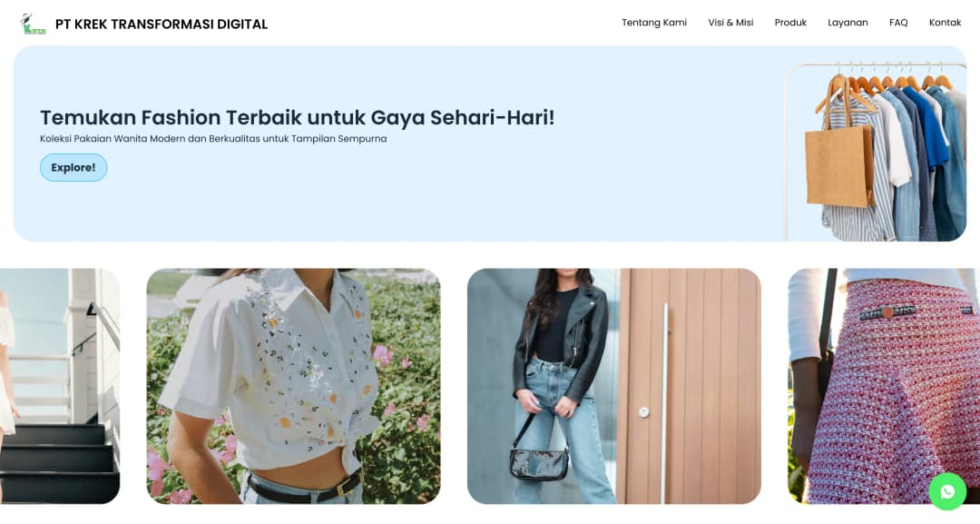Click PT KREK TRANSFORMASI DIGITAL brand title
This screenshot has height=524, width=980.
(x=162, y=25)
